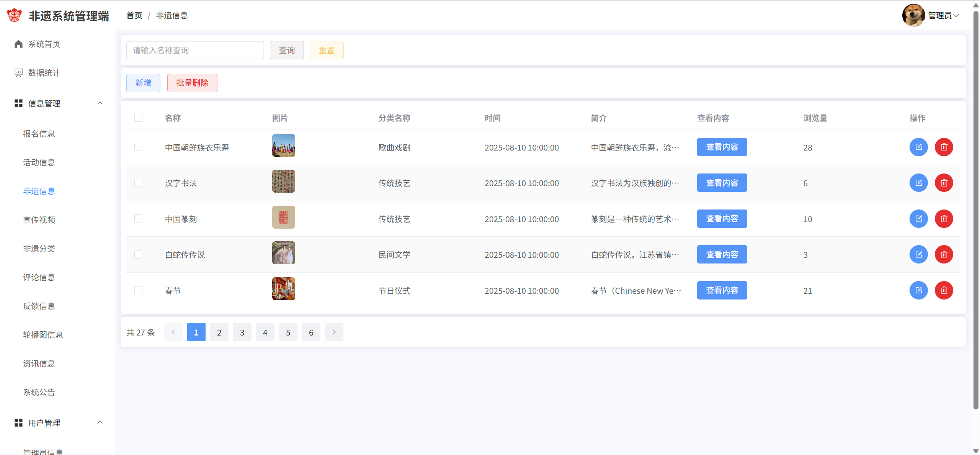The width and height of the screenshot is (980, 455).
Task: Click the 批量删除 button
Action: 192,83
